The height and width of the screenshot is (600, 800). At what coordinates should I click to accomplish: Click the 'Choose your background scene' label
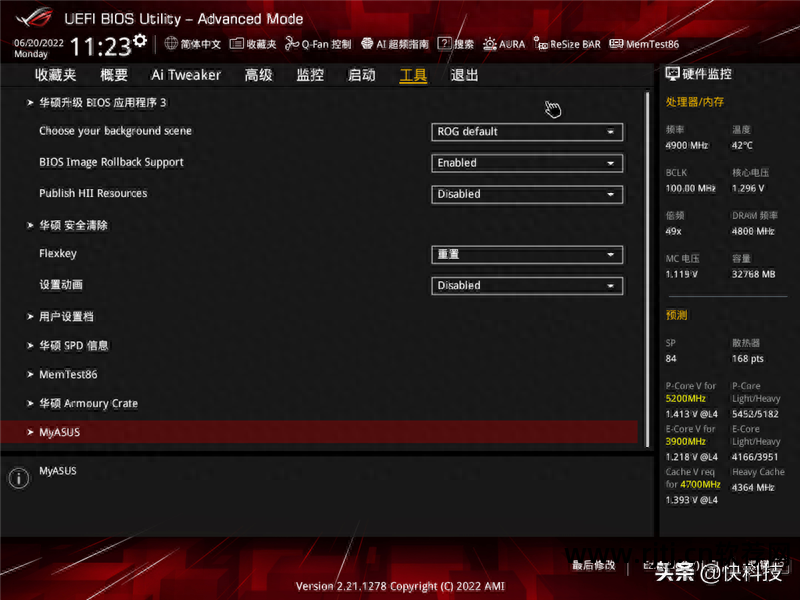pos(115,131)
